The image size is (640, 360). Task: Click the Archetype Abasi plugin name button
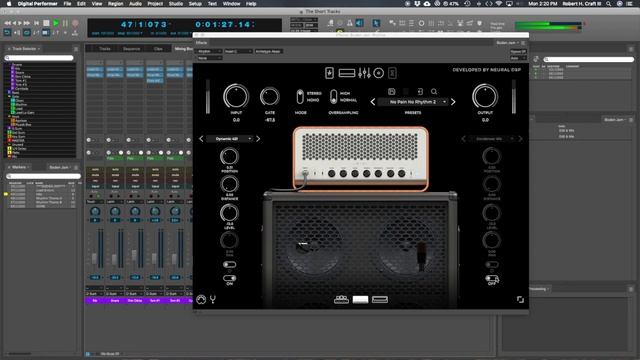(x=269, y=51)
